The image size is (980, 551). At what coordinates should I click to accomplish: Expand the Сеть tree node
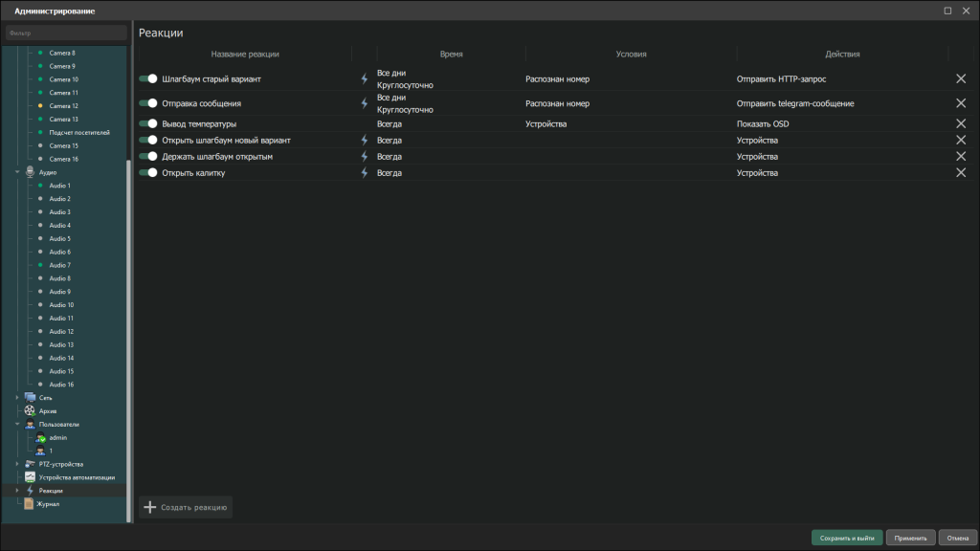[17, 397]
